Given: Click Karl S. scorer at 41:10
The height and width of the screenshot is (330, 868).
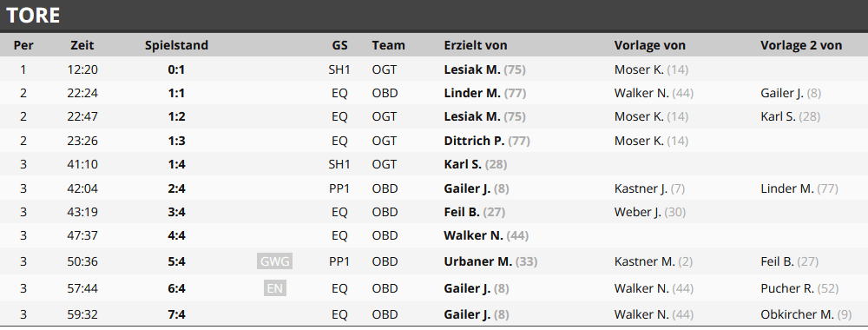Looking at the screenshot, I should (x=463, y=164).
